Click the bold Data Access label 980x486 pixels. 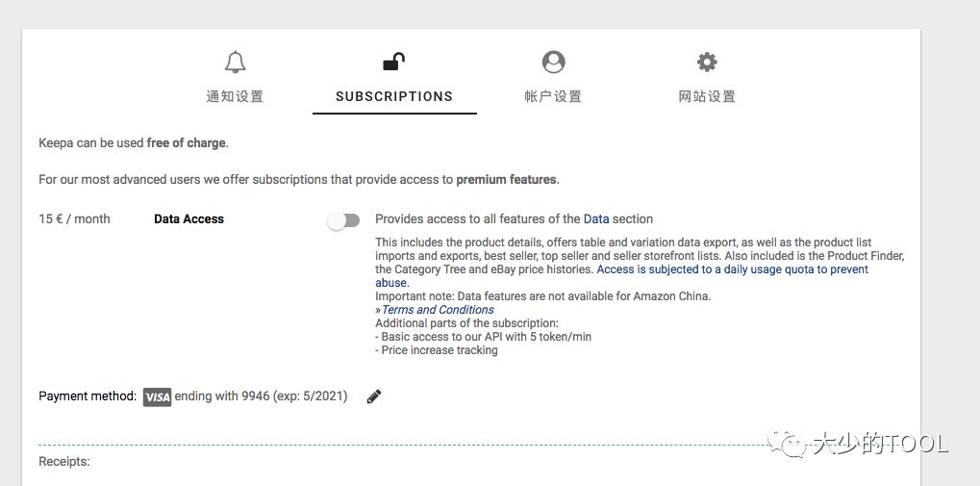click(188, 219)
